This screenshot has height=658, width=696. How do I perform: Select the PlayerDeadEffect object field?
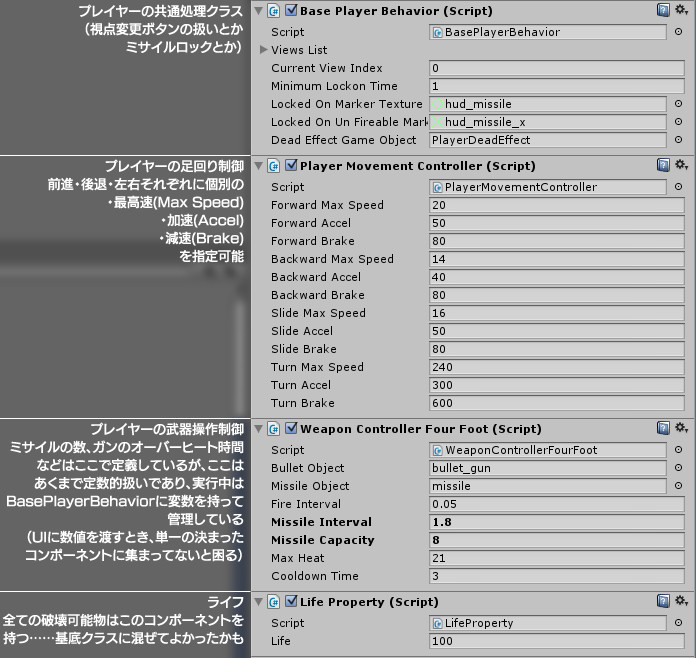click(x=548, y=140)
